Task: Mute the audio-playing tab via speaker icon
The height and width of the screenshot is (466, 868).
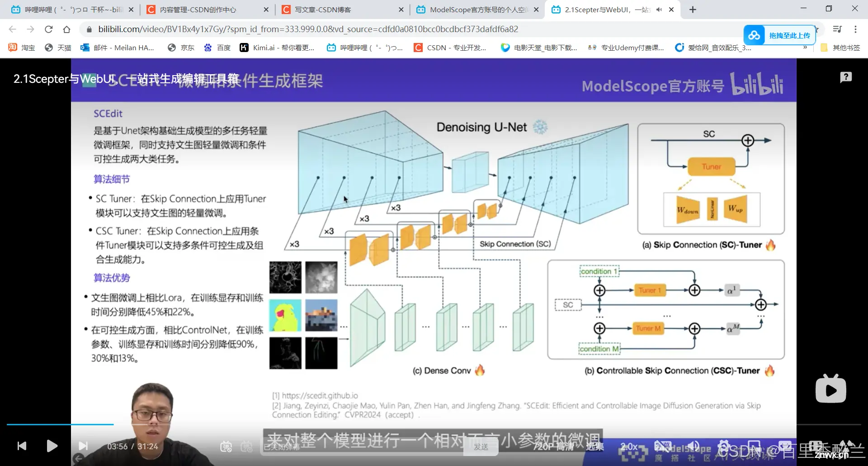Action: tap(659, 10)
